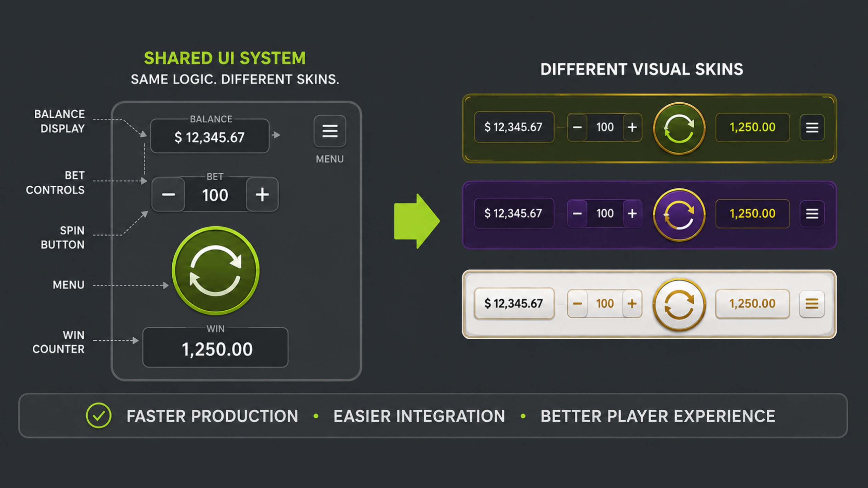
Task: Click the SAME LOGIC. DIFFERENT SKINS. subtitle
Action: [235, 79]
